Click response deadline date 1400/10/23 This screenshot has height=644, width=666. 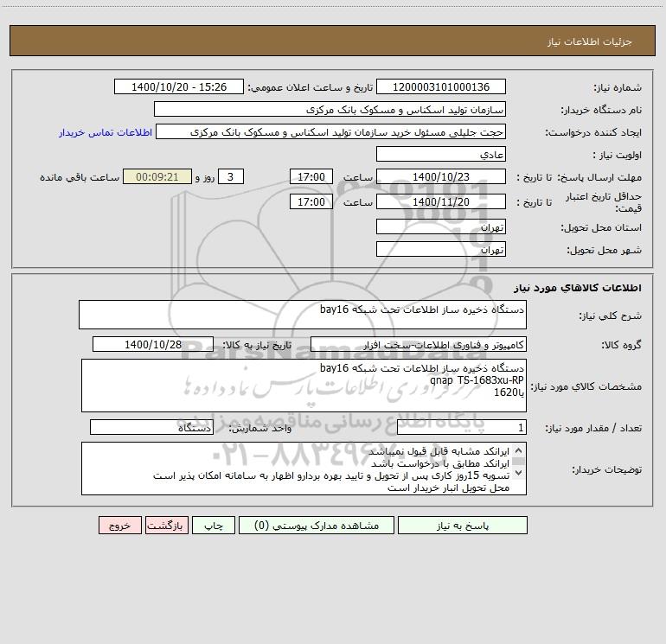coord(441,176)
